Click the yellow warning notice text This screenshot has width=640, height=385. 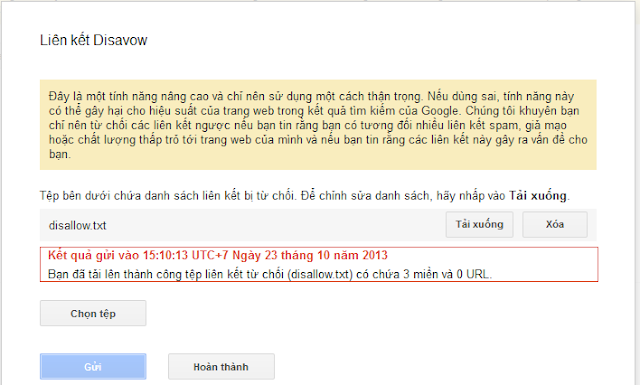coord(318,125)
